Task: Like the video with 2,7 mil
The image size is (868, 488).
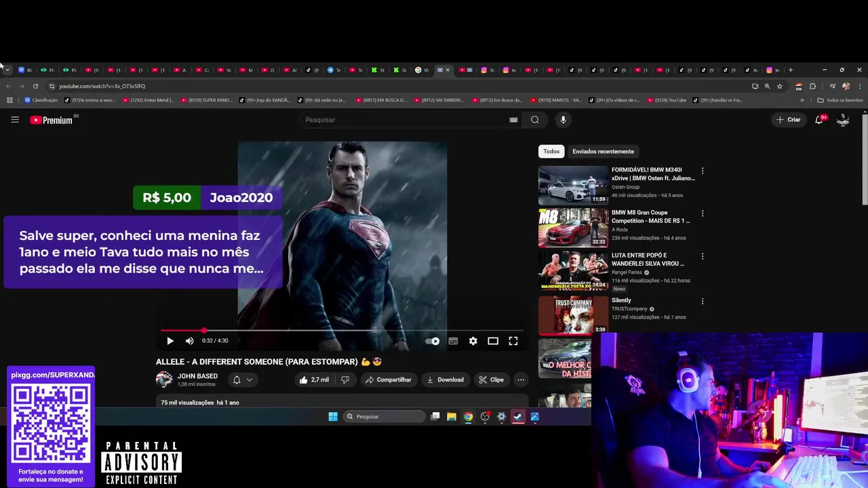Action: click(x=314, y=380)
